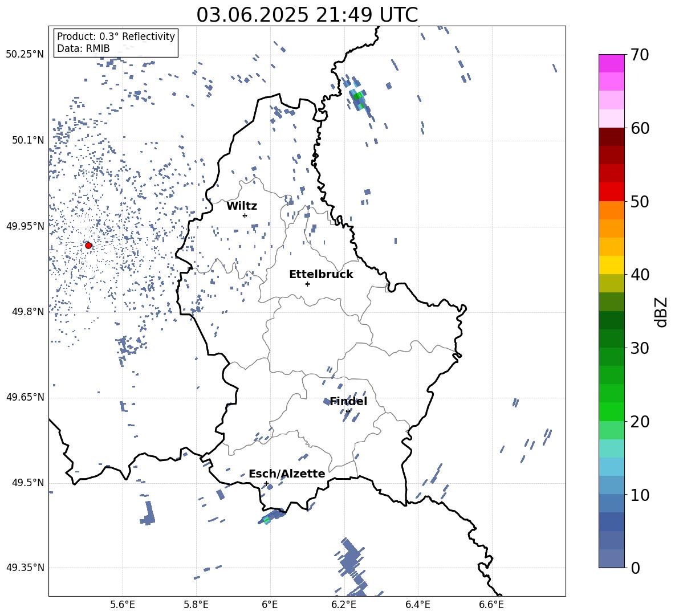Click the magenta swatch at colorbar top
Screen dimensions: 675x616
[x=612, y=63]
